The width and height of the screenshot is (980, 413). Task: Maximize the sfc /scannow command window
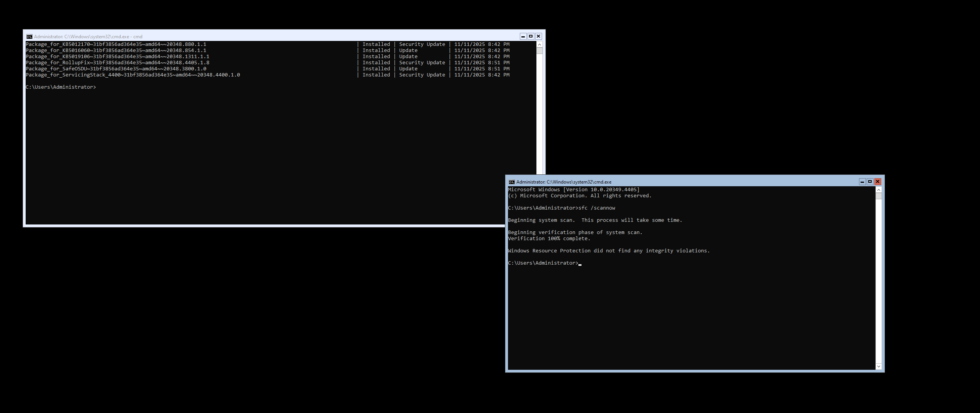coord(870,182)
